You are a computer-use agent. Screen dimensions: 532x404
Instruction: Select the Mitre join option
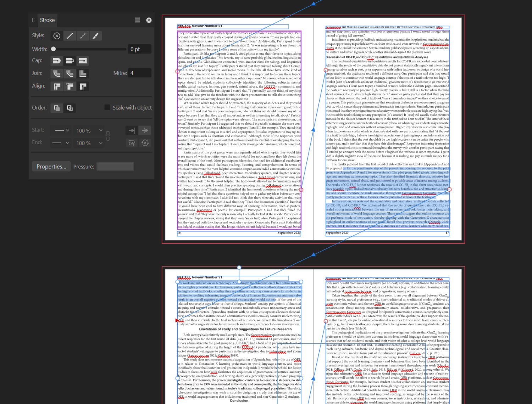[x=83, y=73]
